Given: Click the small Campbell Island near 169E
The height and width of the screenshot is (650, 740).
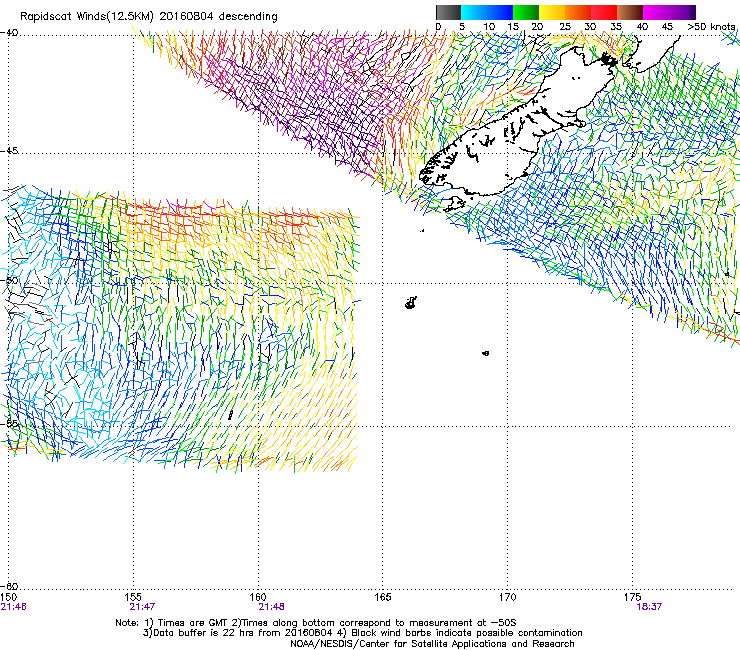Looking at the screenshot, I should coord(486,353).
